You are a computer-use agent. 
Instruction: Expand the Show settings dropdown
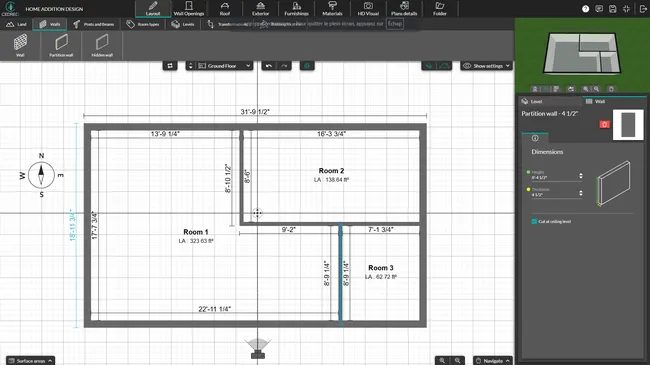(486, 66)
